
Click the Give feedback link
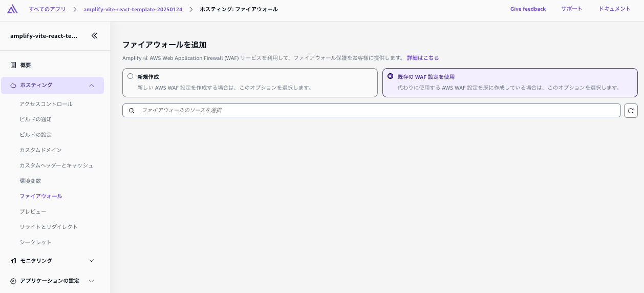(528, 9)
